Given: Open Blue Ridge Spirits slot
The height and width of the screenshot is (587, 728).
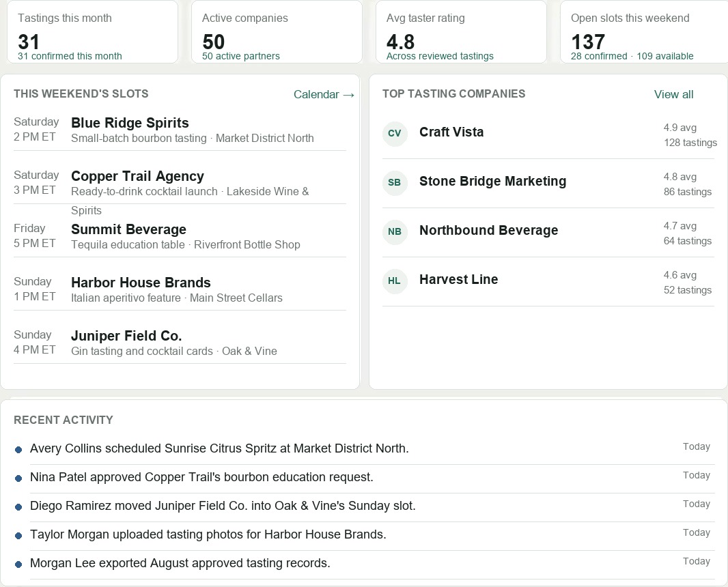Looking at the screenshot, I should point(130,123).
